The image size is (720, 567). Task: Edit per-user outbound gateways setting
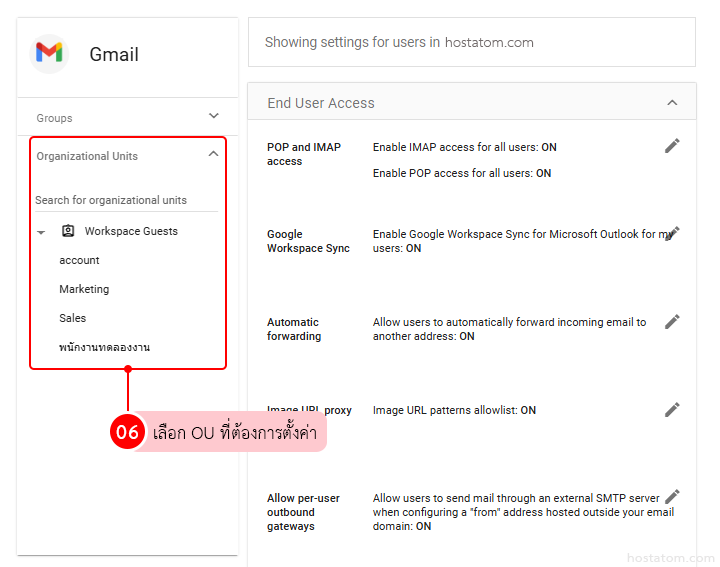(x=672, y=497)
